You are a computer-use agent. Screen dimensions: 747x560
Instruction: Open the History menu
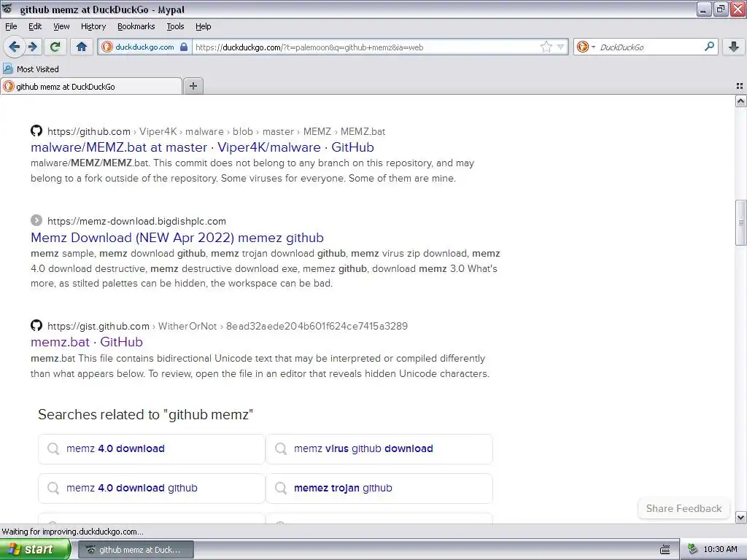(93, 26)
